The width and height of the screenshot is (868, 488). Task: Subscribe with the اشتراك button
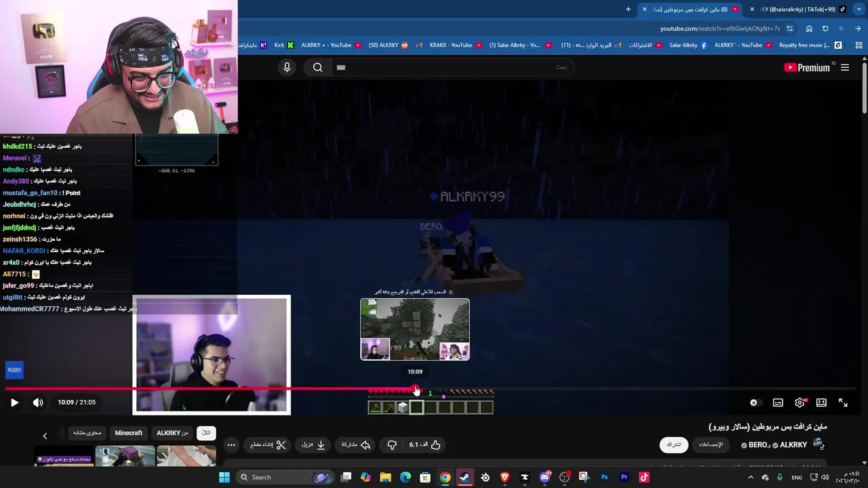(674, 445)
